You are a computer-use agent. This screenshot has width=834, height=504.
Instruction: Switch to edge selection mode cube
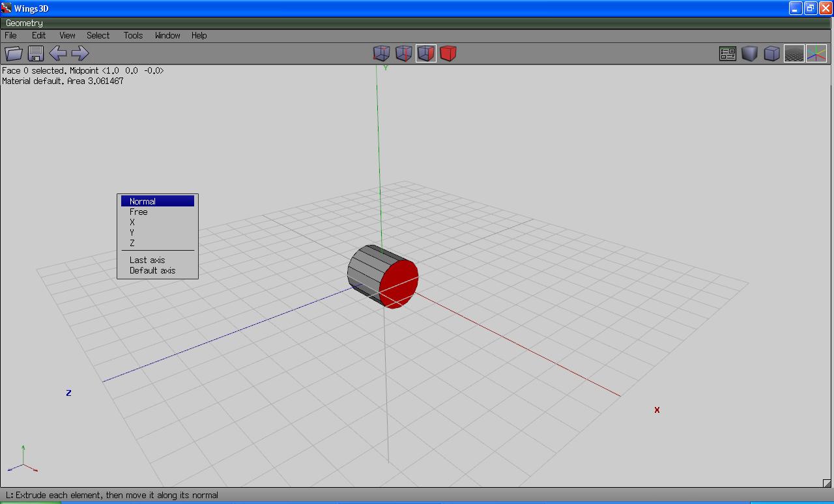coord(403,53)
